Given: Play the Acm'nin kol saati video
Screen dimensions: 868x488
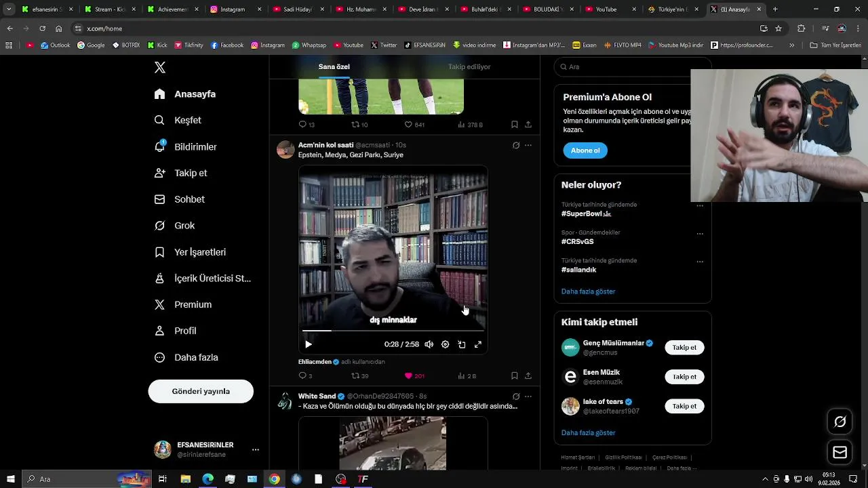Looking at the screenshot, I should click(309, 344).
